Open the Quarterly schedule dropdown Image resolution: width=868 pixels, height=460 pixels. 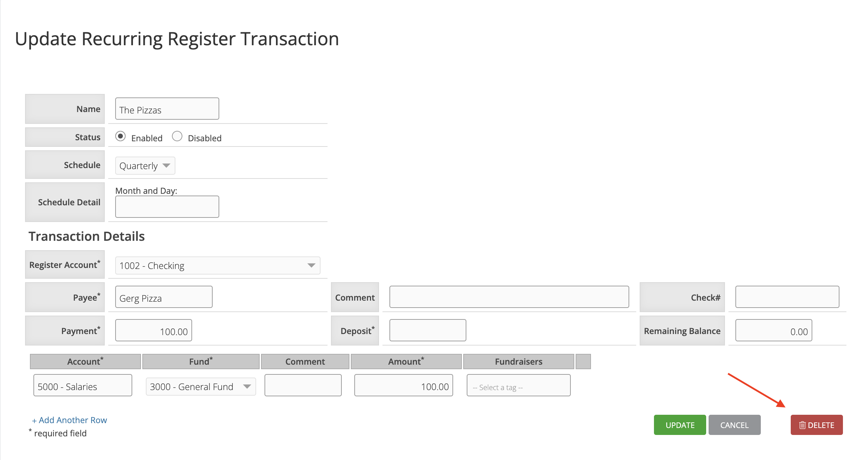(145, 166)
